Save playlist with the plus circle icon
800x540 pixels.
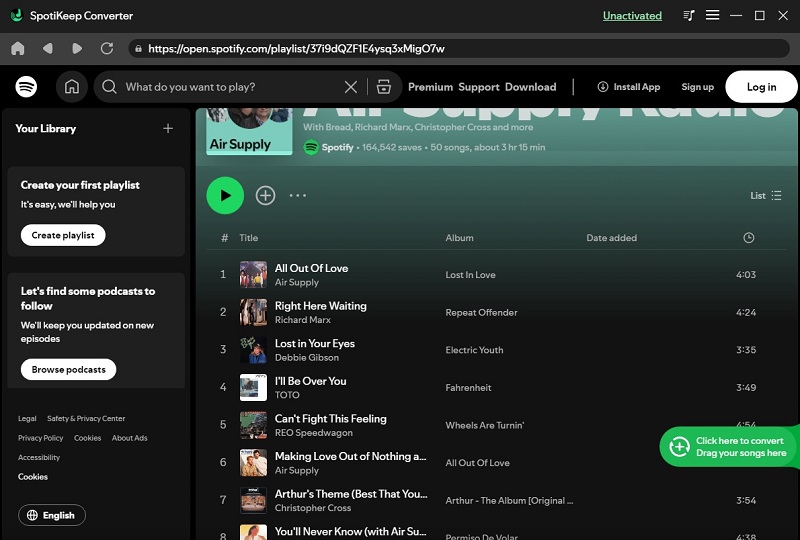click(265, 195)
